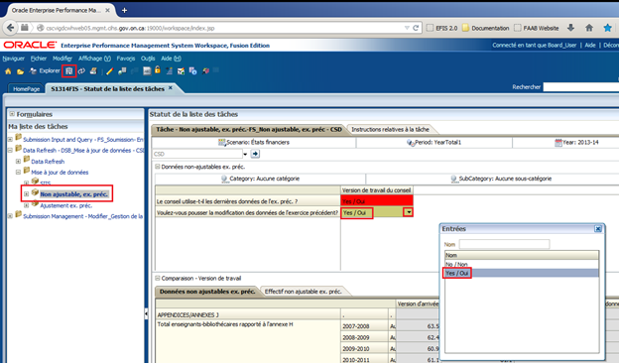Open Explorer from the toolbar
The height and width of the screenshot is (364, 619).
[45, 71]
